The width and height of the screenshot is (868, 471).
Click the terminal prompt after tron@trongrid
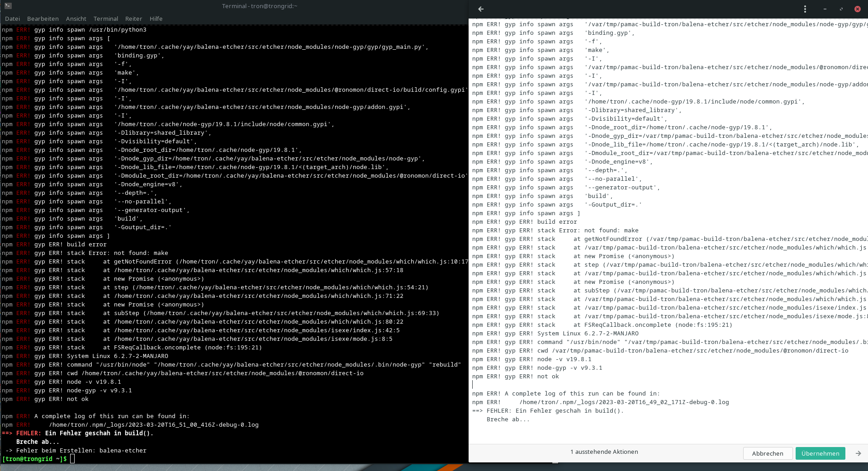pos(72,459)
